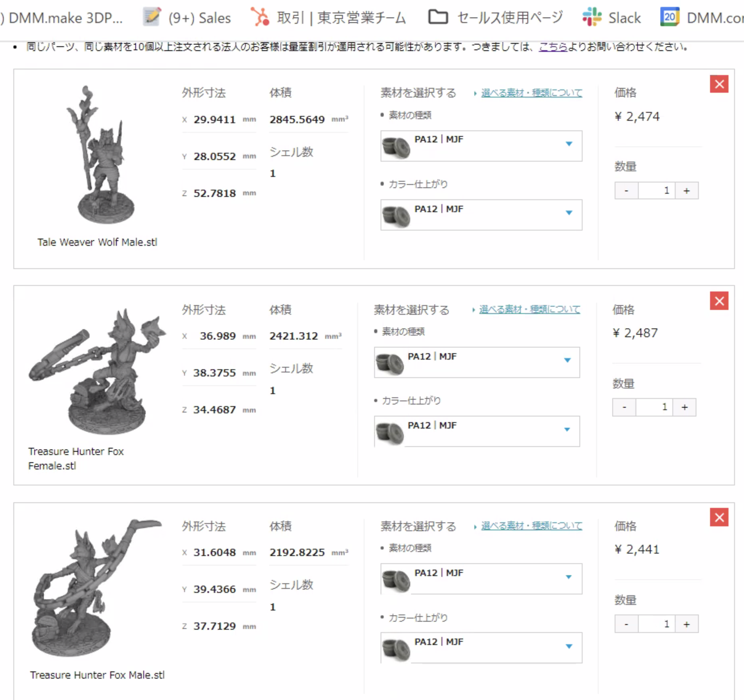This screenshot has width=744, height=700.
Task: Click the PA12 material icon on Tale Weaver card
Action: pyautogui.click(x=396, y=146)
